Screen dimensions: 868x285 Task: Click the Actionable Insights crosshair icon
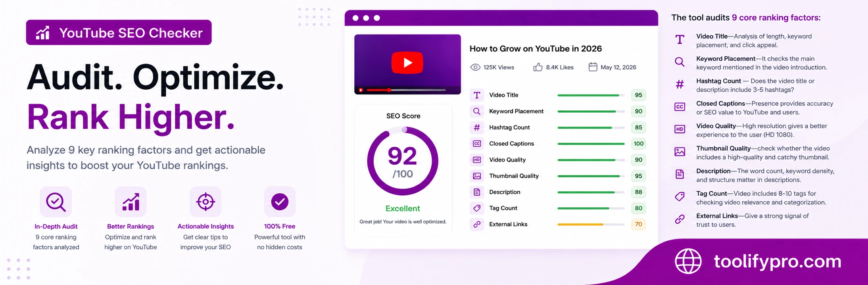click(205, 202)
